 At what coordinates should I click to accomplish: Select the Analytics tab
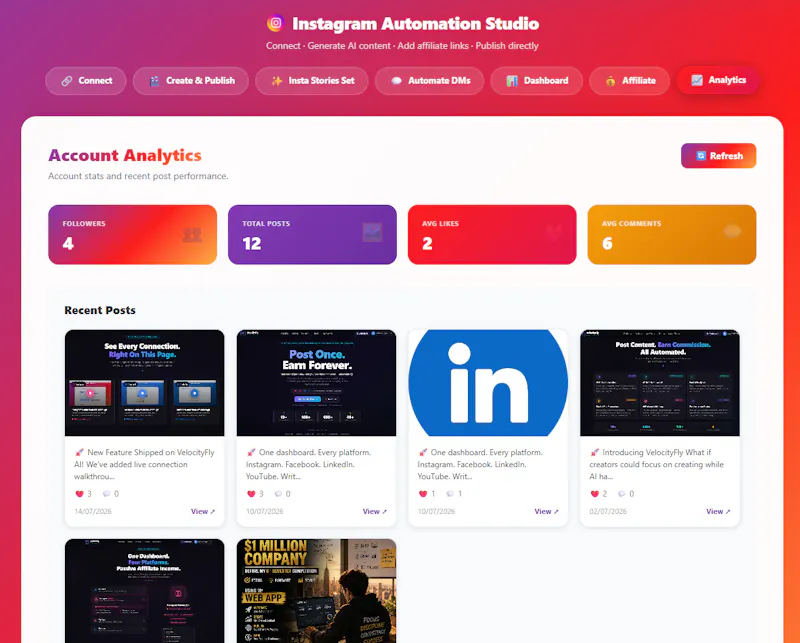[x=718, y=80]
